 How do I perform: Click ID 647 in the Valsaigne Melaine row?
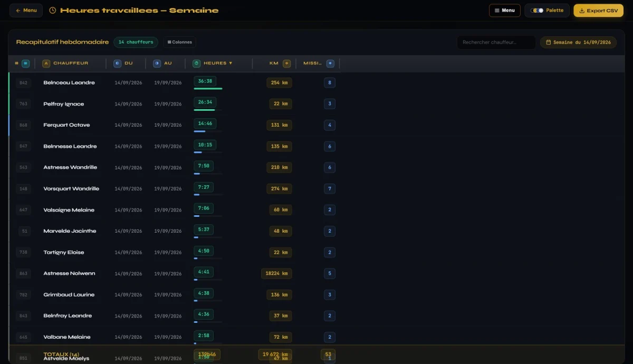point(23,210)
